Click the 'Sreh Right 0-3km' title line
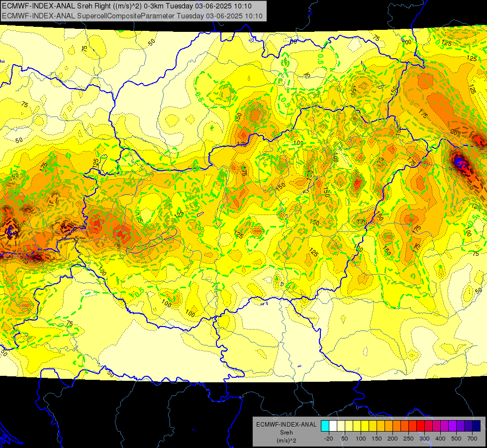487x448 pixels. pyautogui.click(x=127, y=6)
